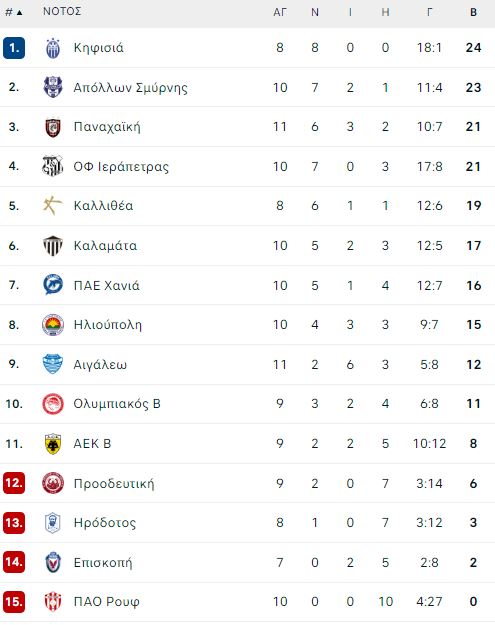
Task: Open the ΠΑΕ Χανιά dolphin logo
Action: coord(53,285)
